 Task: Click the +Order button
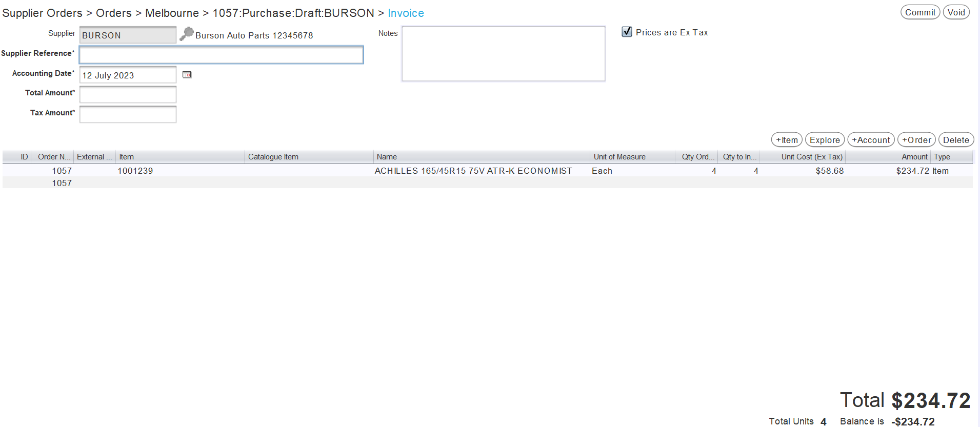click(916, 140)
